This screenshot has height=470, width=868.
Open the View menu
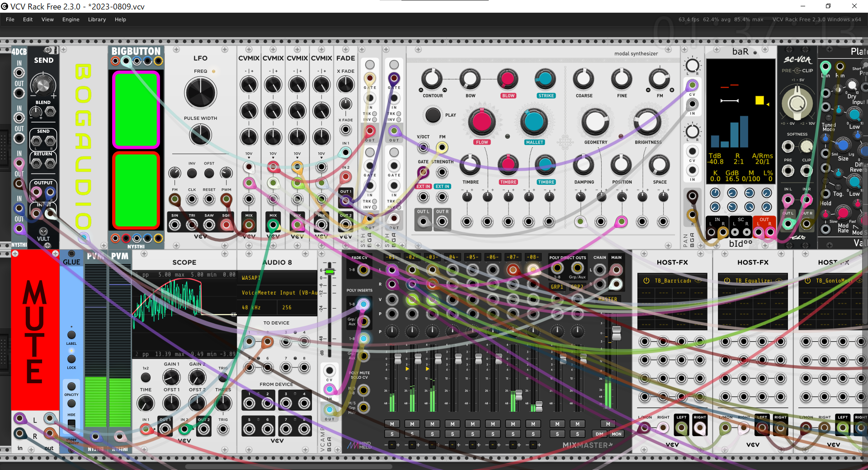pyautogui.click(x=47, y=19)
